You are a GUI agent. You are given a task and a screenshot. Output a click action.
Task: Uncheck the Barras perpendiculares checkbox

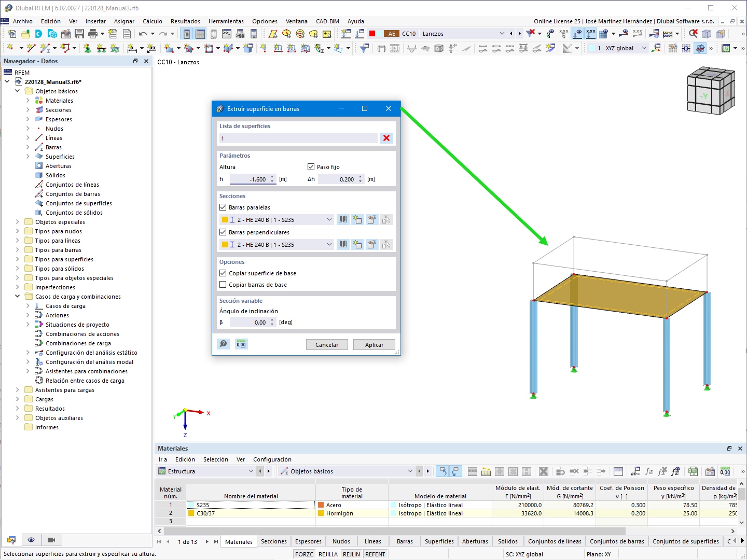tap(223, 232)
